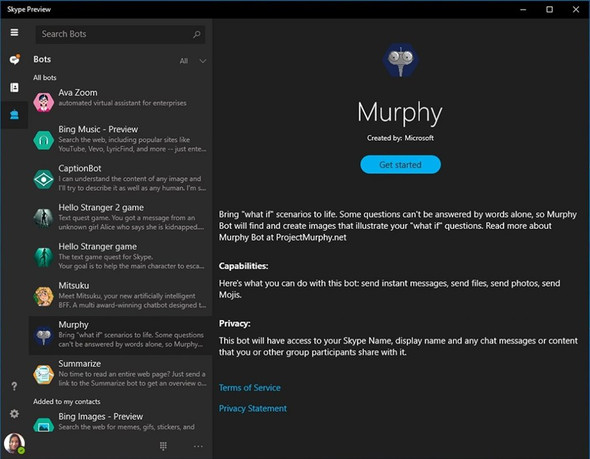Click Added to my contacts label
The width and height of the screenshot is (590, 459).
pyautogui.click(x=67, y=401)
